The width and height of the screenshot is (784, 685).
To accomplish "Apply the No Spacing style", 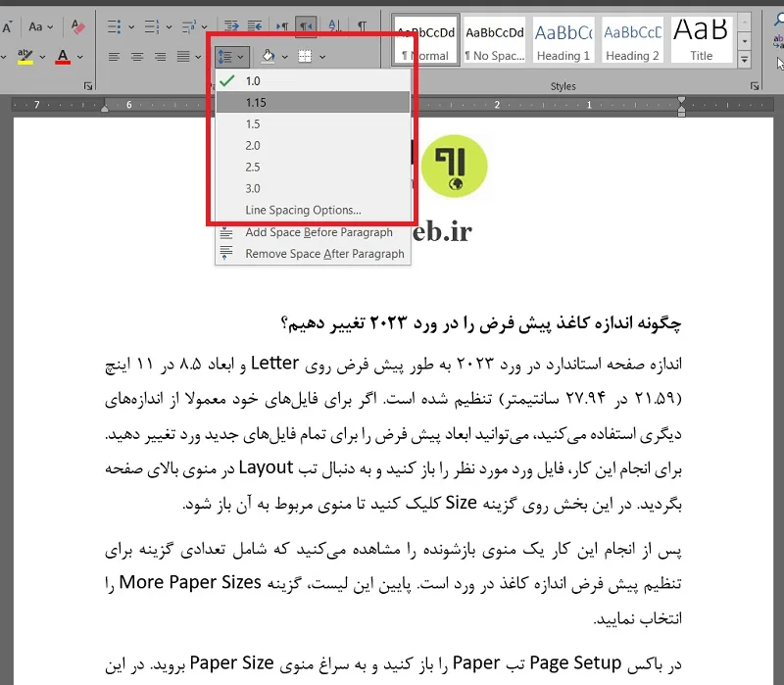I will click(x=495, y=40).
